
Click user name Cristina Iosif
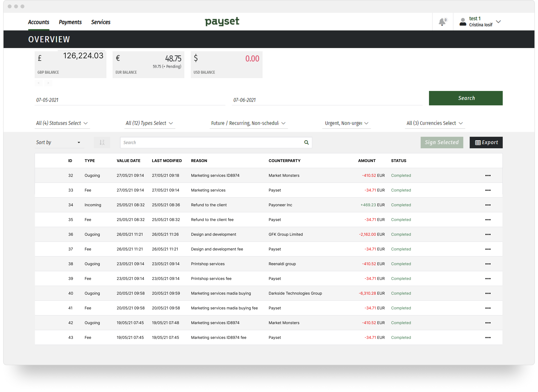(480, 25)
